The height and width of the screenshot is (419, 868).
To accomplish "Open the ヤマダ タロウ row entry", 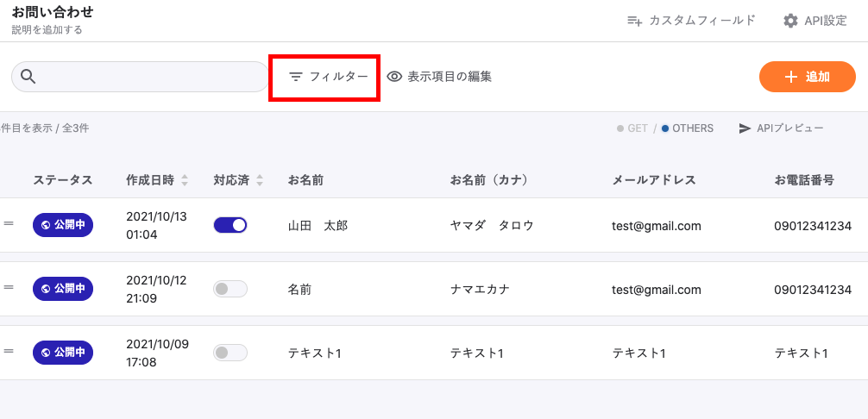I will [492, 226].
